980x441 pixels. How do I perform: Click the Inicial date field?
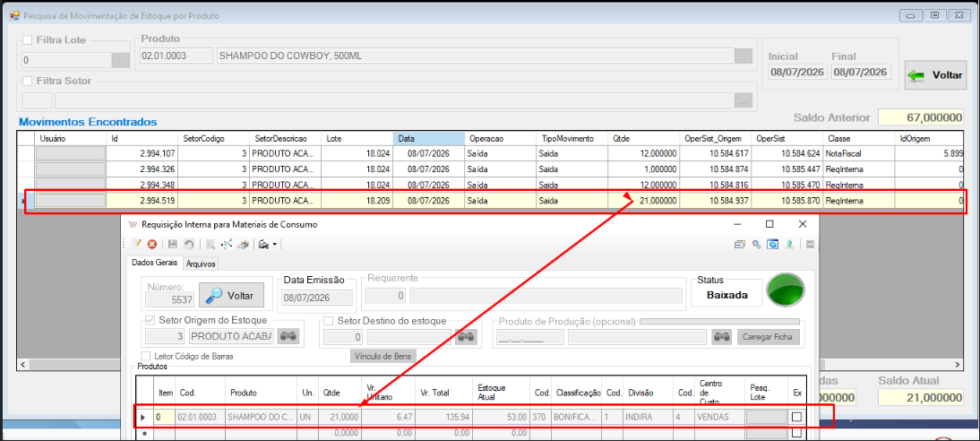[x=797, y=72]
